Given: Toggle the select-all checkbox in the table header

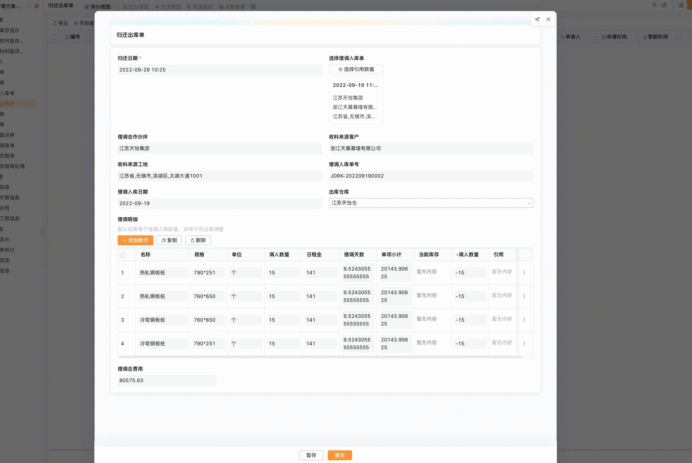Looking at the screenshot, I should pos(123,255).
